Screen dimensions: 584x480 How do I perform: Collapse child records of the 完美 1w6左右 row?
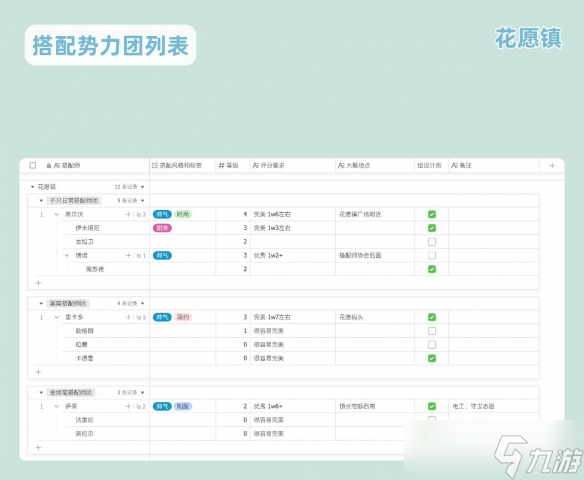pyautogui.click(x=57, y=214)
